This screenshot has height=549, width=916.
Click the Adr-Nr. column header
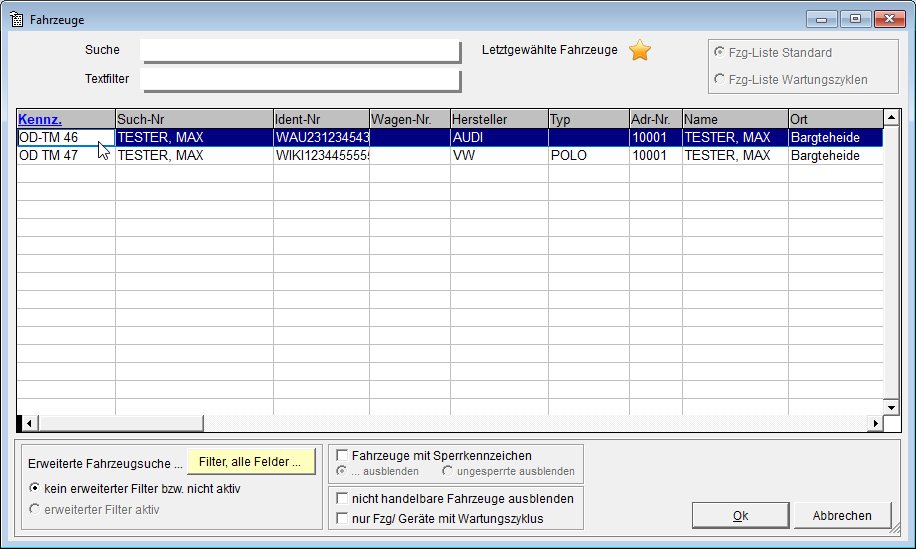[x=655, y=119]
